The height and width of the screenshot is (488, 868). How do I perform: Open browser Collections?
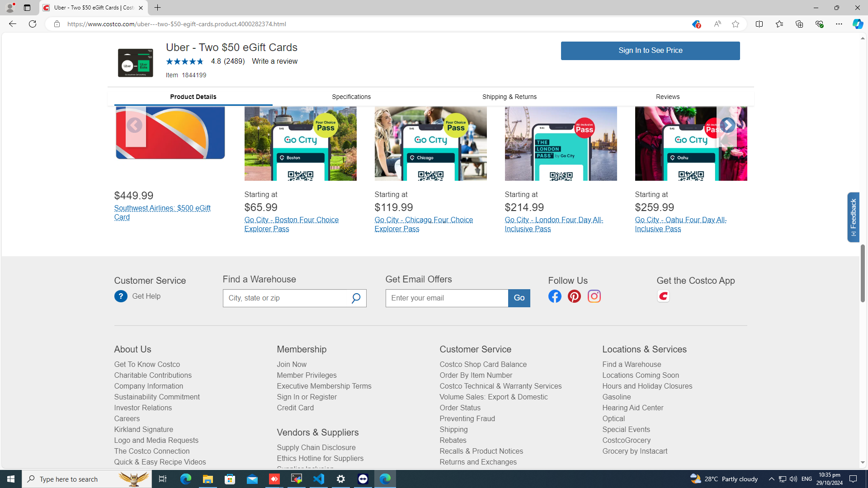tap(799, 24)
